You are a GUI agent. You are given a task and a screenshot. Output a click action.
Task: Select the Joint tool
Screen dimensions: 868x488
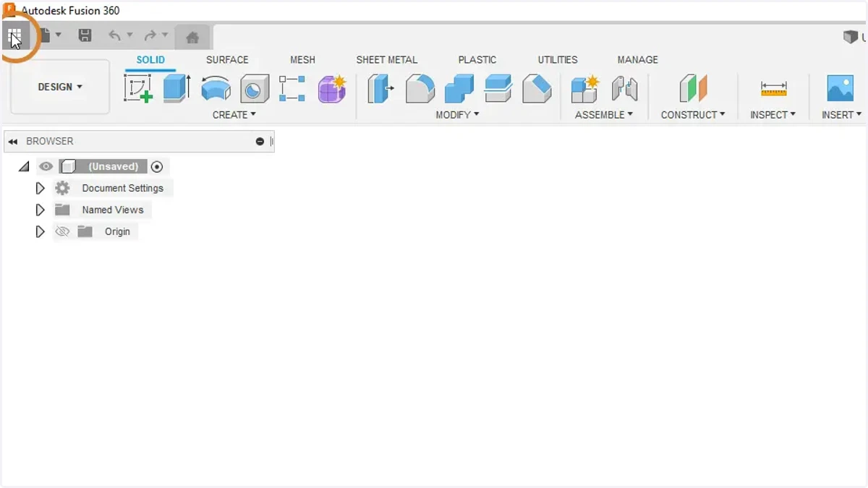pos(624,89)
